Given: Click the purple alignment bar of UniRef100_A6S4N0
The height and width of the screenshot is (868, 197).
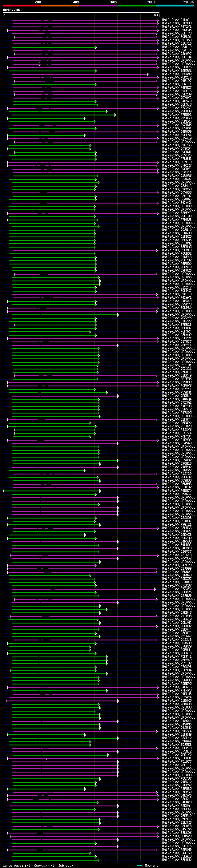Looking at the screenshot, I should (80, 74).
